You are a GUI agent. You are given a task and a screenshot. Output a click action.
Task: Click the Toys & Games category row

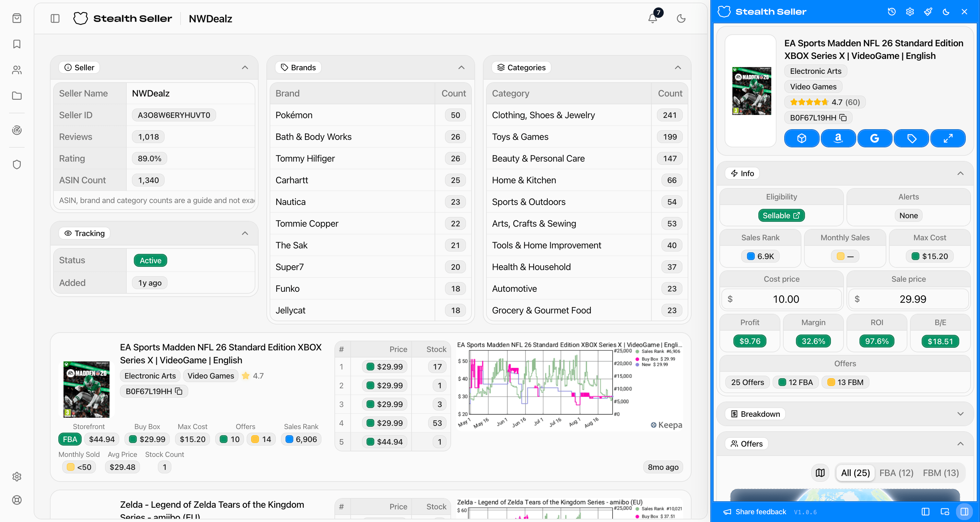tap(587, 137)
